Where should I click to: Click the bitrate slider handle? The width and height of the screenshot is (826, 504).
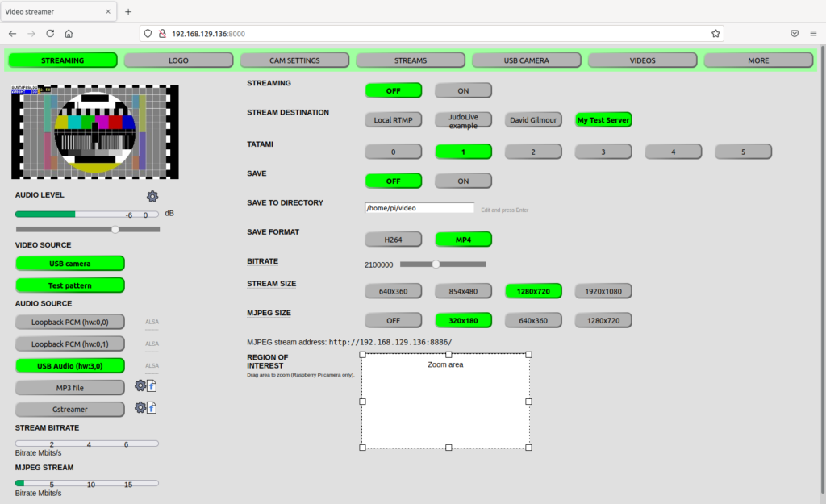point(436,264)
